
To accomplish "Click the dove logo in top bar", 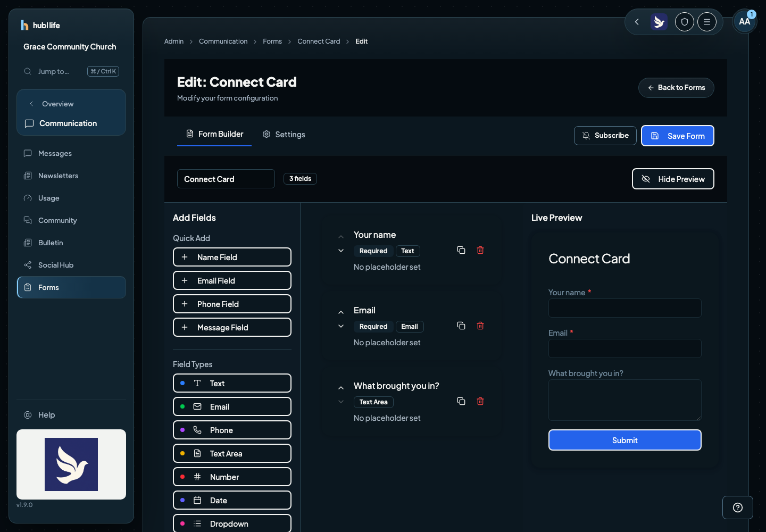I will [659, 22].
